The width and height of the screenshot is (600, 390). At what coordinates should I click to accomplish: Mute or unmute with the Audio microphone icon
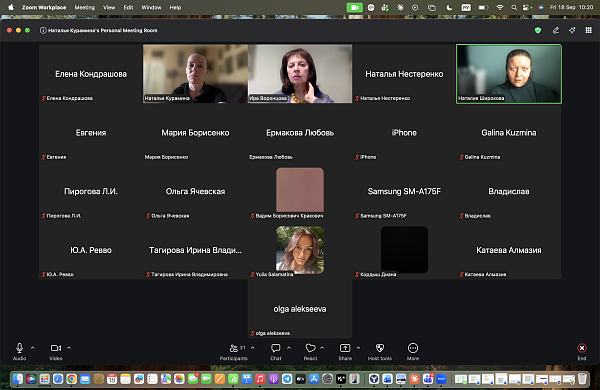pyautogui.click(x=20, y=348)
